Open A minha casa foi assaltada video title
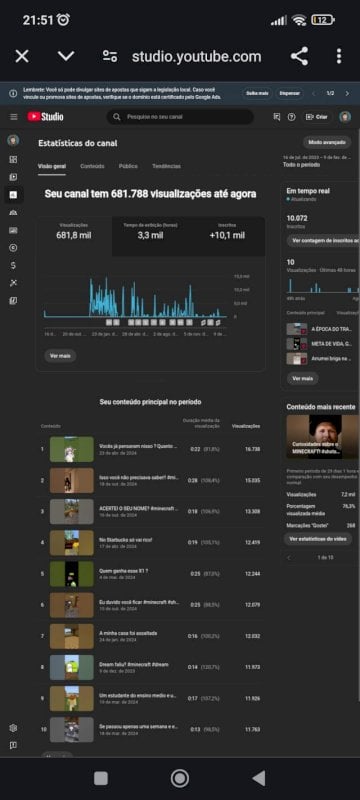 tap(128, 633)
